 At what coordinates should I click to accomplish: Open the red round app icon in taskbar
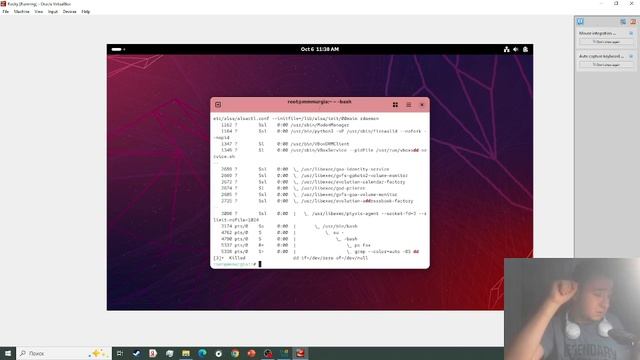click(x=251, y=353)
